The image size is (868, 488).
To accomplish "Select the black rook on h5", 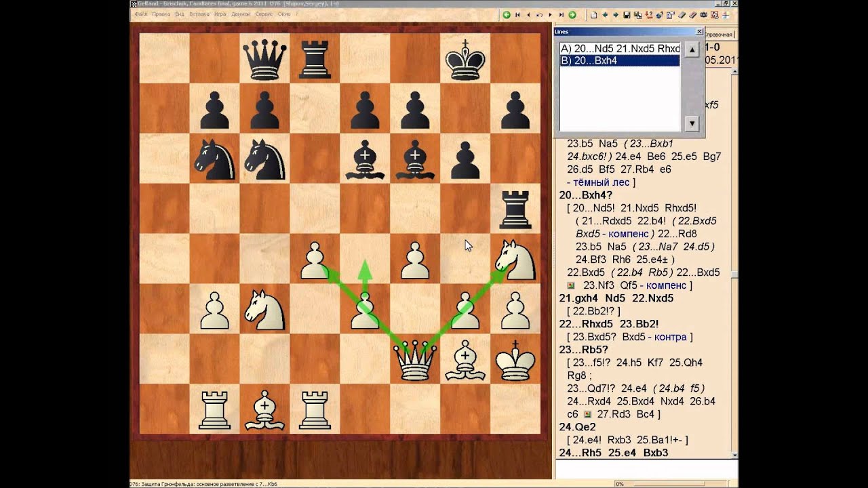I will tap(515, 209).
